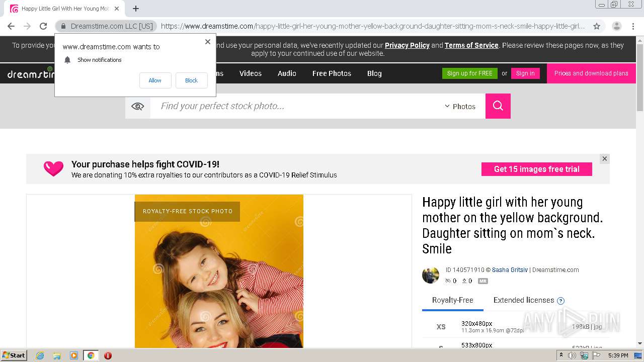Switch to Extended licenses tab
Viewport: 644px width, 362px height.
click(x=524, y=300)
